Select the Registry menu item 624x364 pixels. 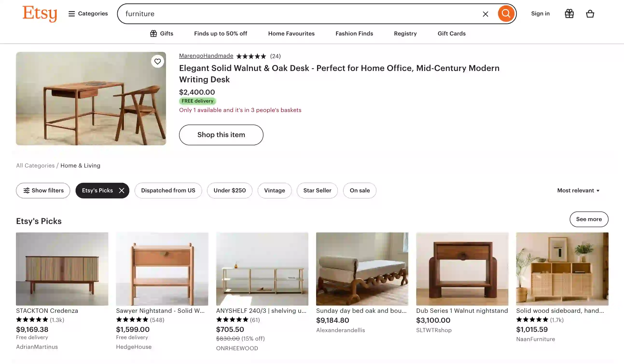(405, 33)
